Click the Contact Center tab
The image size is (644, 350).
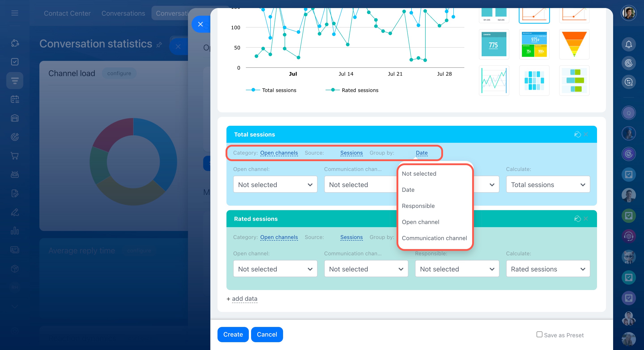click(67, 13)
